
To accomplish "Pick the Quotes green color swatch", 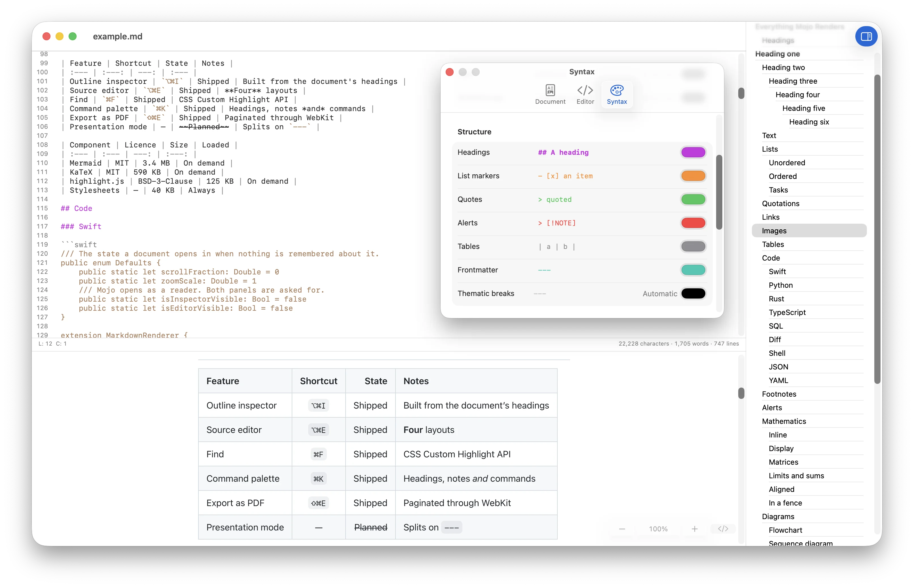I will 693,199.
